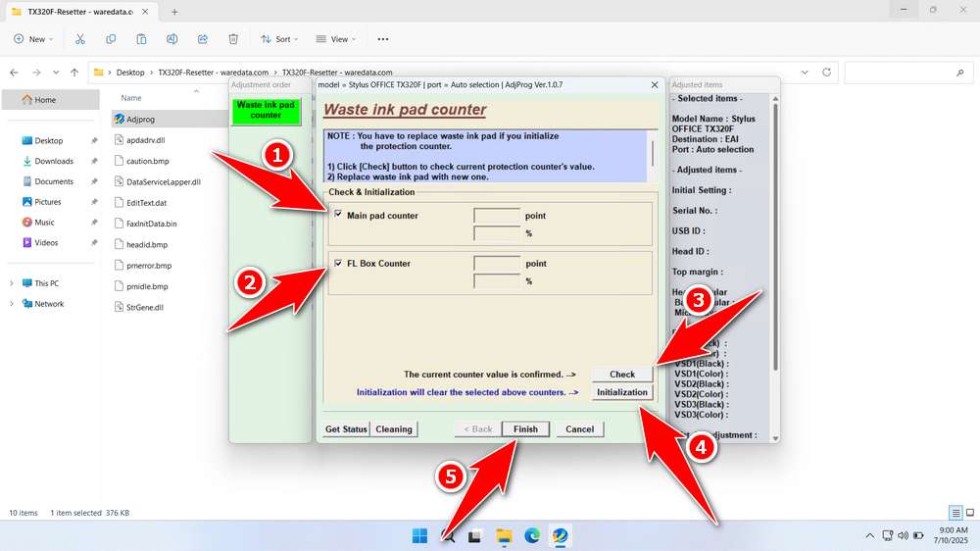Go back with Explorer back arrow
Viewport: 980px width, 551px height.
(15, 73)
